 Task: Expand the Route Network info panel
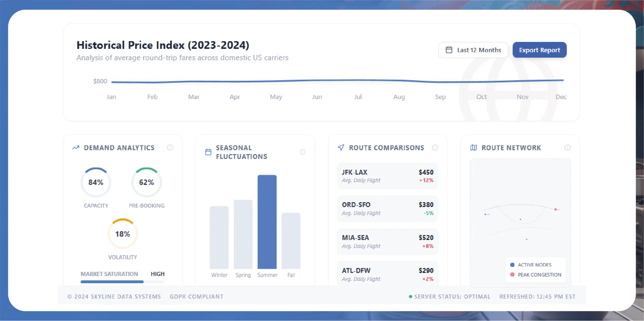point(568,148)
